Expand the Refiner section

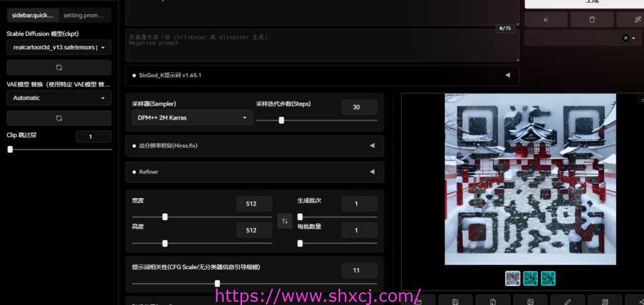coord(255,172)
